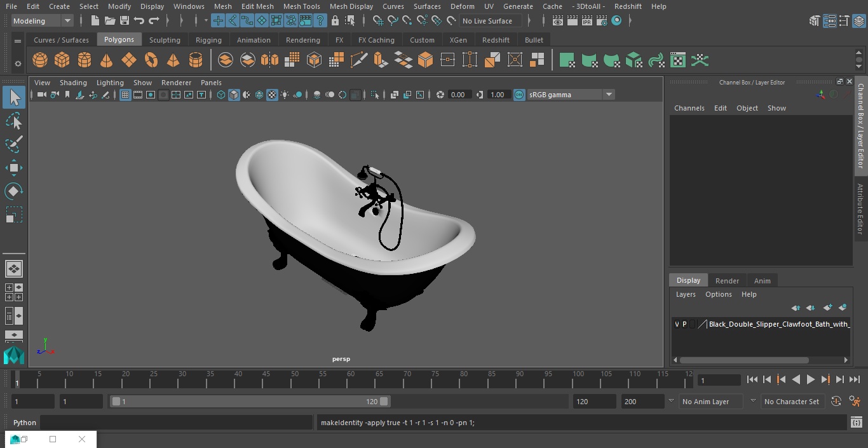Click the Multi-Cut knife shelf icon
This screenshot has width=868, height=448.
click(x=359, y=60)
